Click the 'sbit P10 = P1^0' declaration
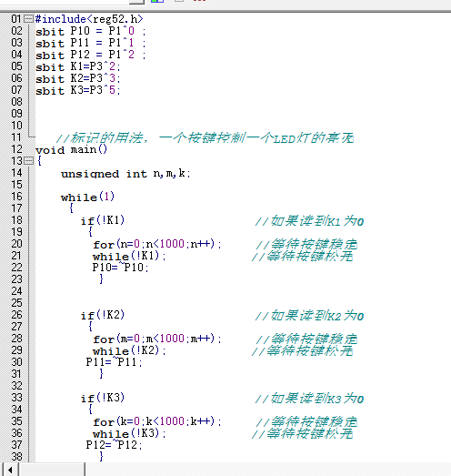The height and width of the screenshot is (476, 451). 90,31
